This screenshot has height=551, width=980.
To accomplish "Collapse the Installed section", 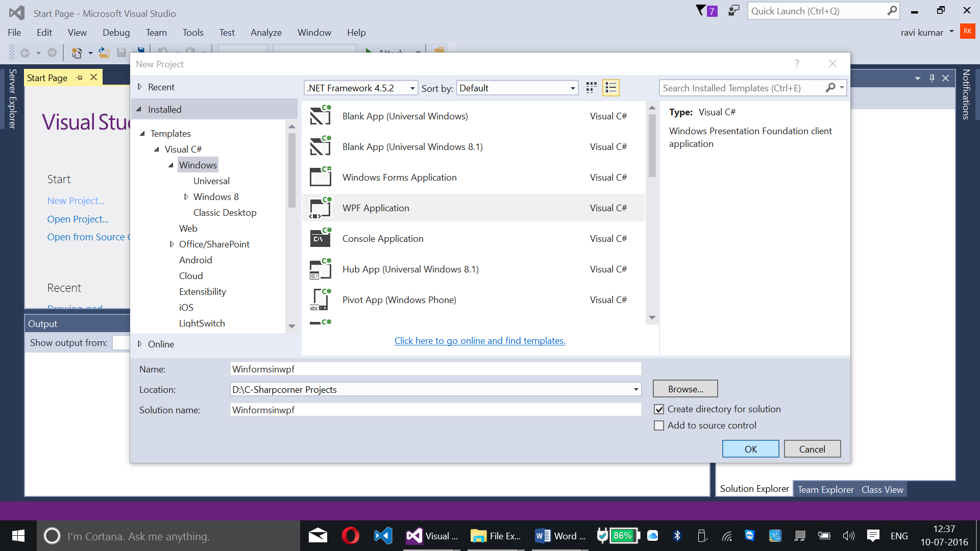I will click(x=139, y=109).
